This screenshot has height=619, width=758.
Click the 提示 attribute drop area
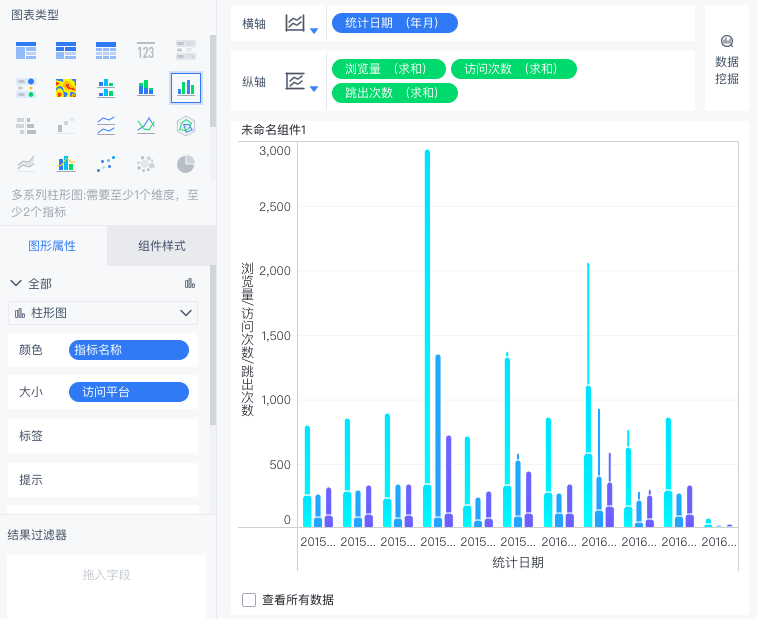tap(103, 480)
